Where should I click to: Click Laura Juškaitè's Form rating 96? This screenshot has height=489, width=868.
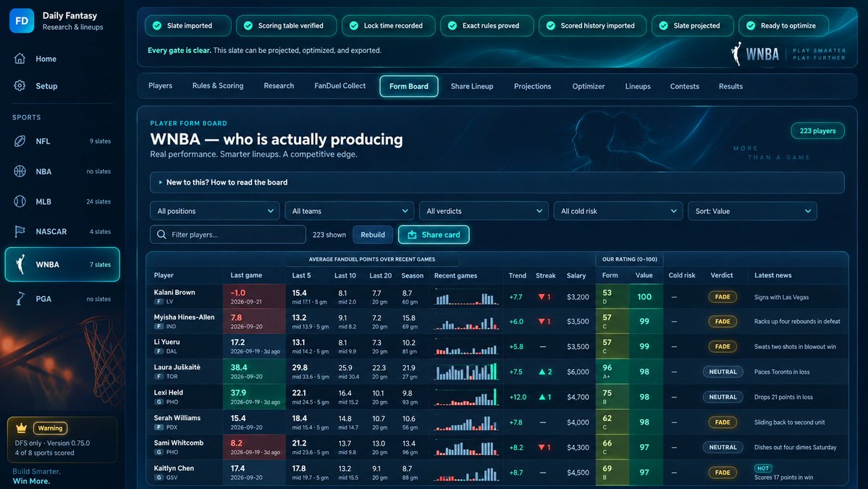607,368
